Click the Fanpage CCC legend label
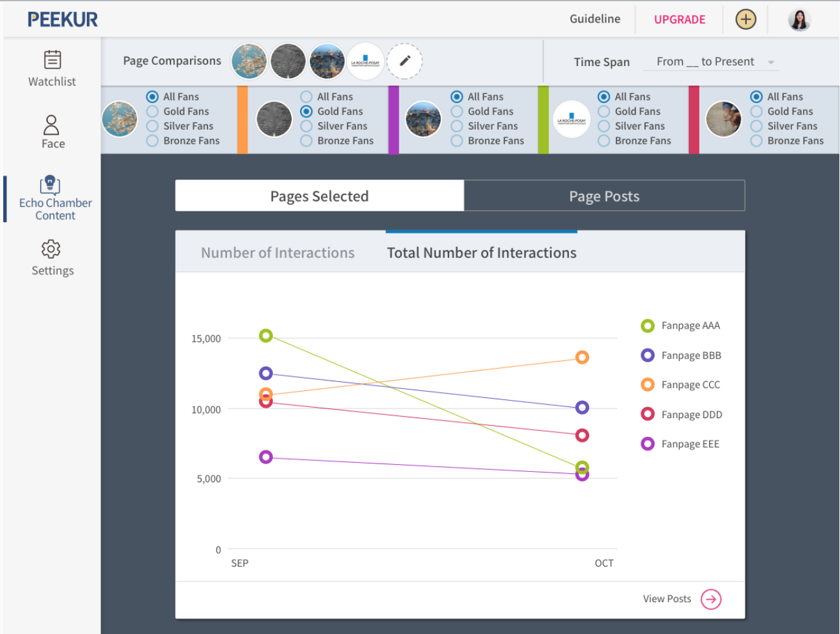 (x=691, y=384)
